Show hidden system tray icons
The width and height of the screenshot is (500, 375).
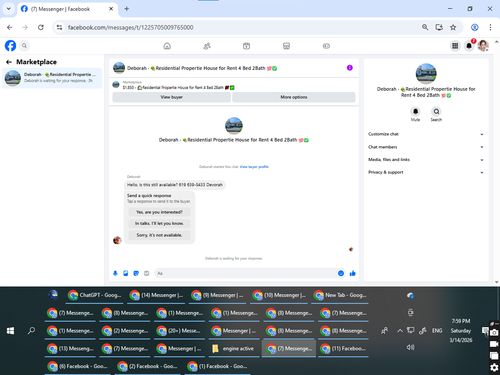400,331
